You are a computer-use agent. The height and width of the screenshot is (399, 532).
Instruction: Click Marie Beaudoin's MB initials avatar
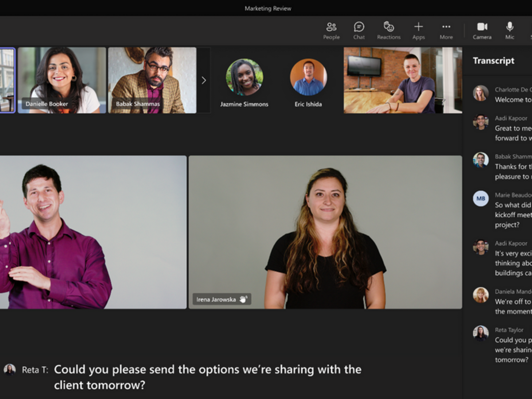(x=481, y=199)
